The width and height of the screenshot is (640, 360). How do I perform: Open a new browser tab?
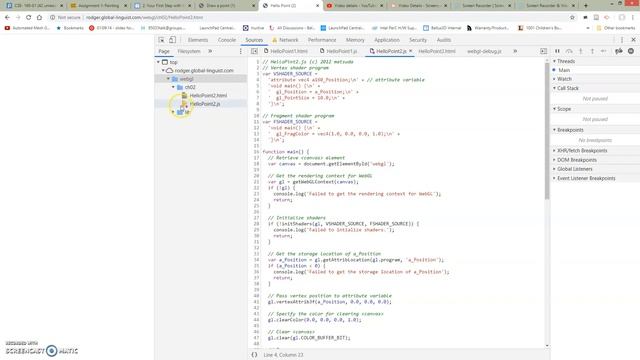click(x=586, y=6)
